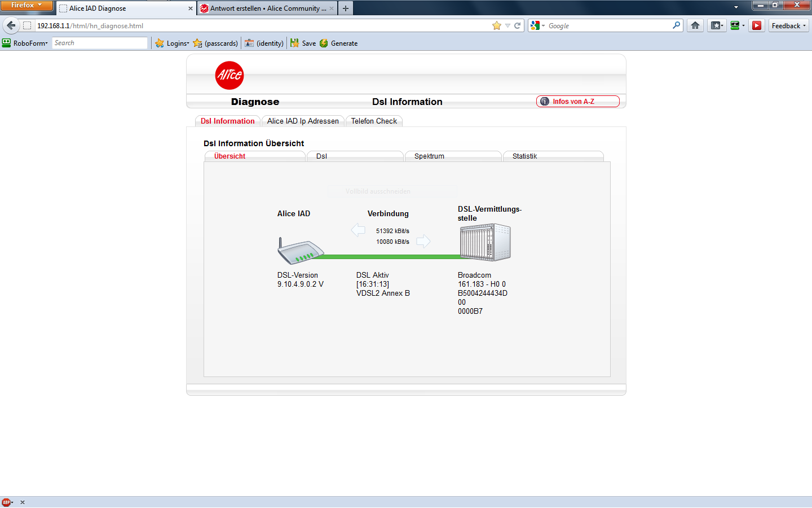
Task: Click the red YouTube toolbar icon
Action: 757,25
